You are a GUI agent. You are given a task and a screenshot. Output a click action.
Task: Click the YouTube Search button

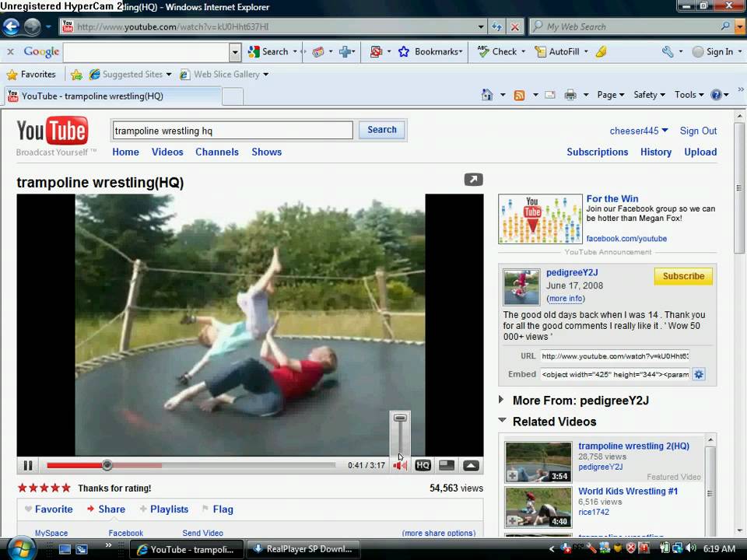pyautogui.click(x=382, y=130)
